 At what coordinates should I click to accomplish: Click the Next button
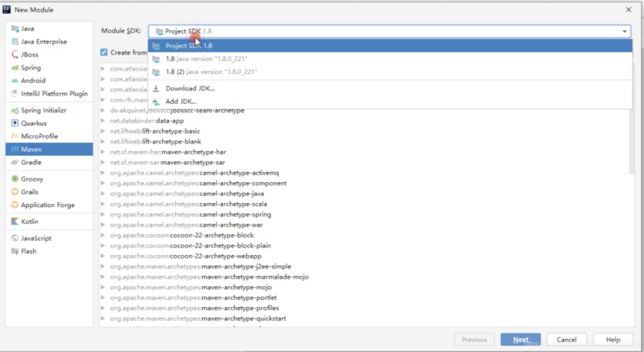[x=520, y=340]
